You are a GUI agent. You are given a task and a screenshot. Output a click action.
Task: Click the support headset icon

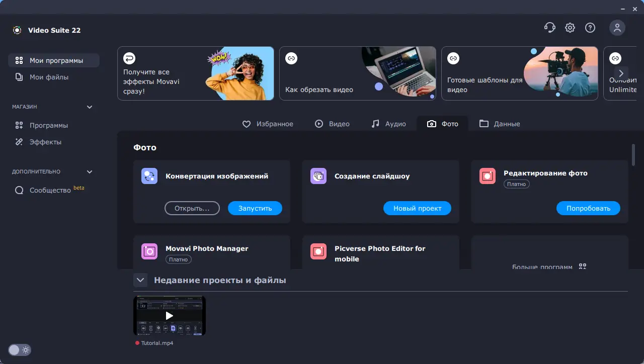tap(549, 28)
